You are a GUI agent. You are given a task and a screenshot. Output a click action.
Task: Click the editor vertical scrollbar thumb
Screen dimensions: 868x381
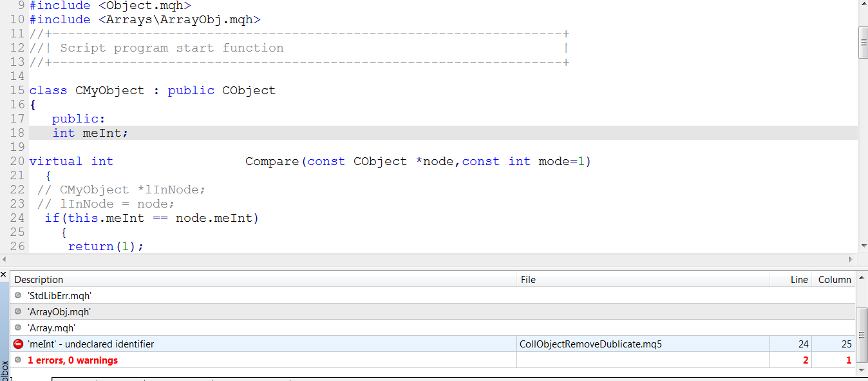[x=863, y=43]
